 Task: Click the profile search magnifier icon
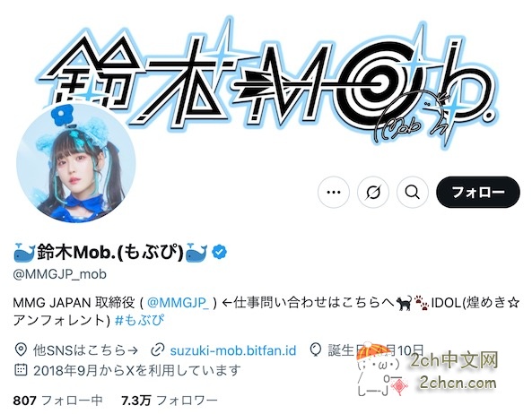pyautogui.click(x=412, y=192)
